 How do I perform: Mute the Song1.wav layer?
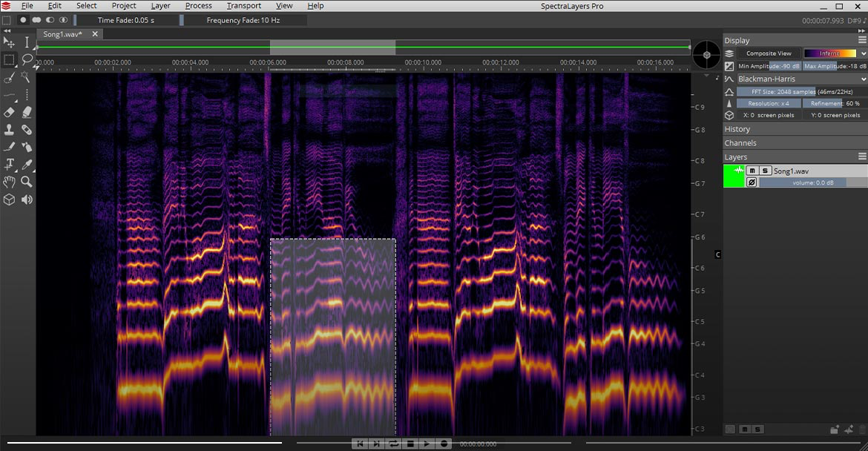click(x=752, y=171)
